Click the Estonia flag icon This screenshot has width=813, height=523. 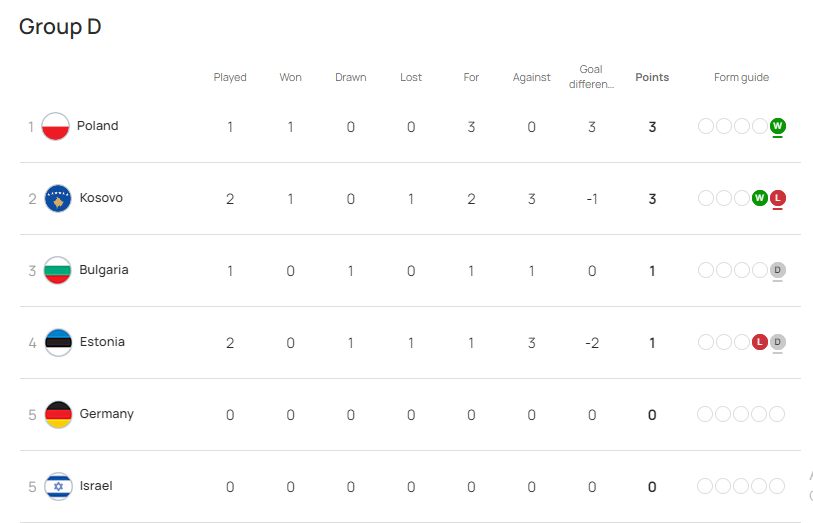tap(58, 343)
